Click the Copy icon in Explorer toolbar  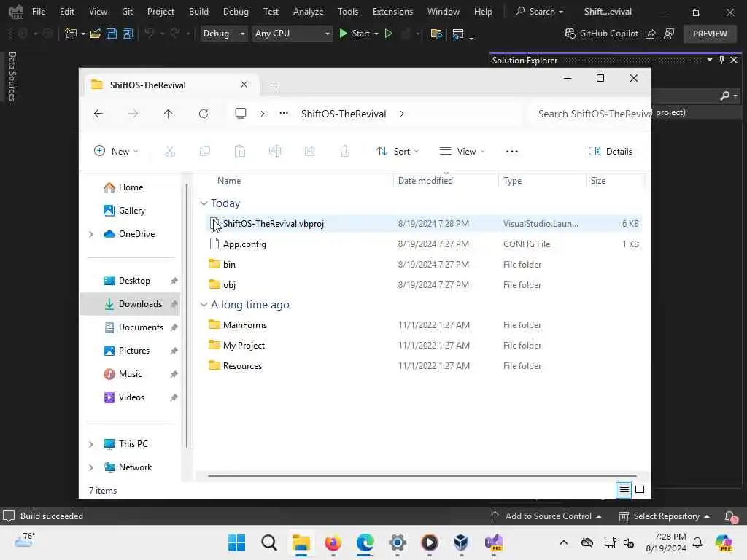[205, 152]
